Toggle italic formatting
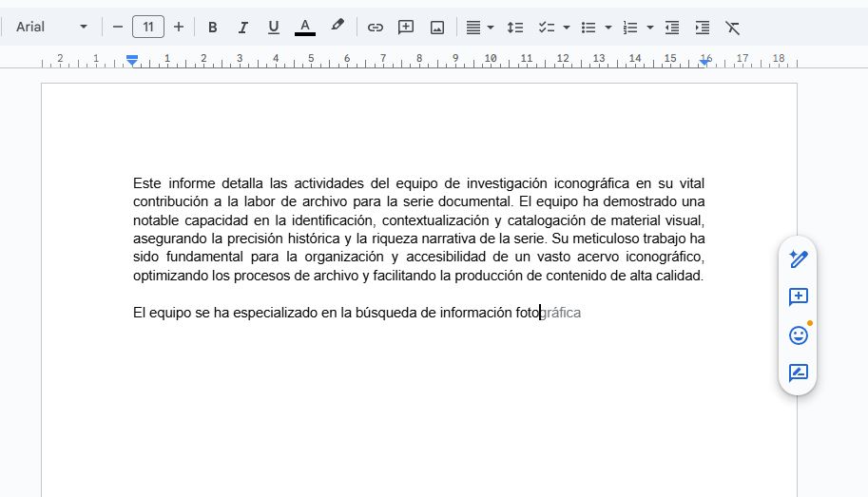868x497 pixels. 242,28
